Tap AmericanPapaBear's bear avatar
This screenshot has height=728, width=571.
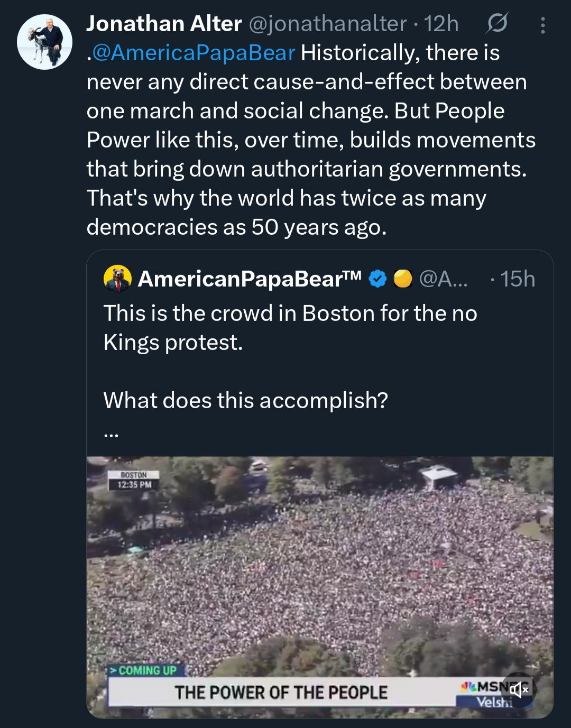pyautogui.click(x=117, y=279)
